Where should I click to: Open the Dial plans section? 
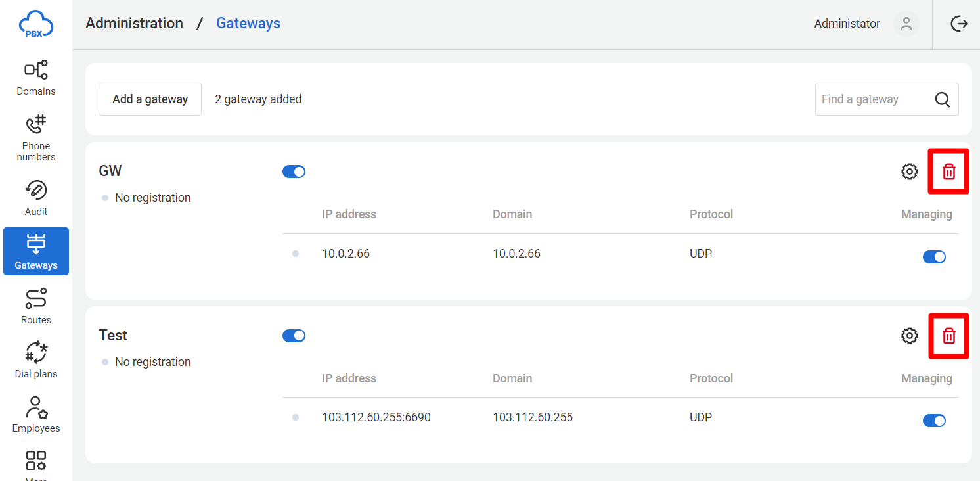(36, 360)
